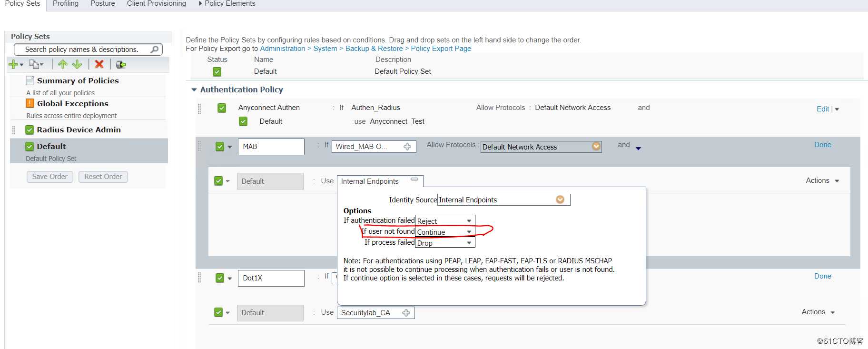Grab drag handle beside Radius Device Admin
The image size is (868, 349).
point(14,130)
